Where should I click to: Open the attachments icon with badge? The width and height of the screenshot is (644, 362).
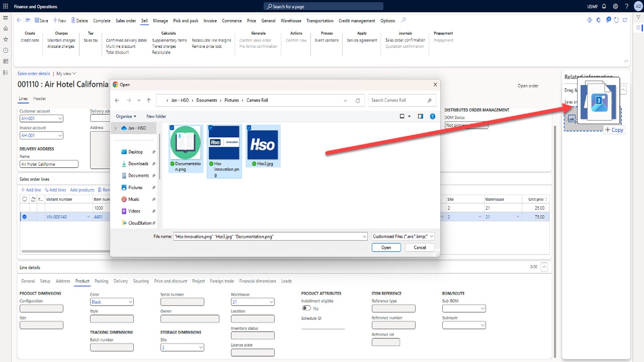pyautogui.click(x=608, y=20)
